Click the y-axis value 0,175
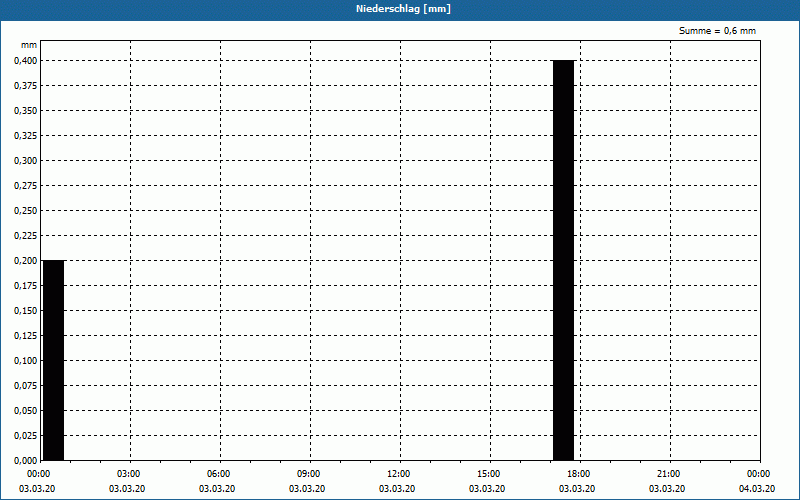800x500 pixels. [26, 286]
